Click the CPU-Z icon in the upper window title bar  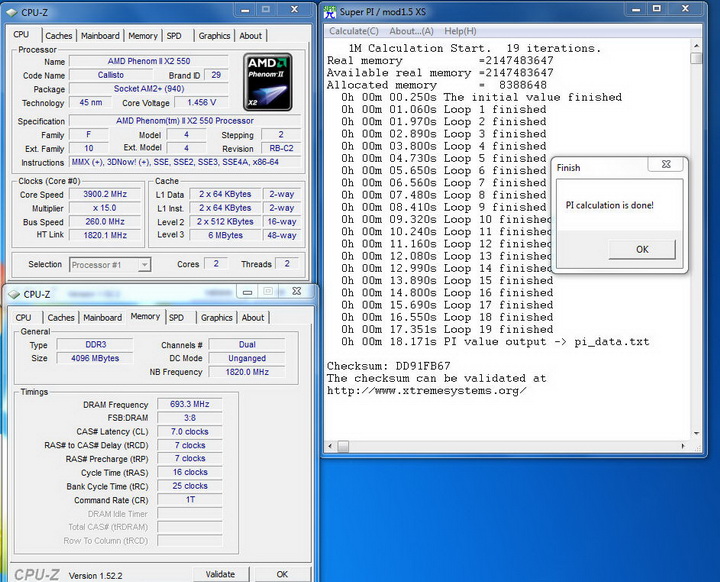click(11, 12)
